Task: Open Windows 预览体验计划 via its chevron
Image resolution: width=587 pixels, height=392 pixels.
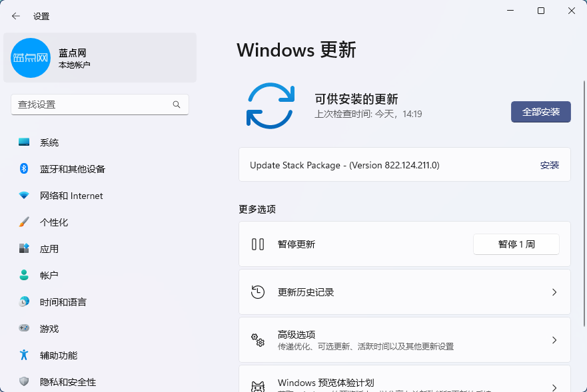Action: (x=554, y=386)
